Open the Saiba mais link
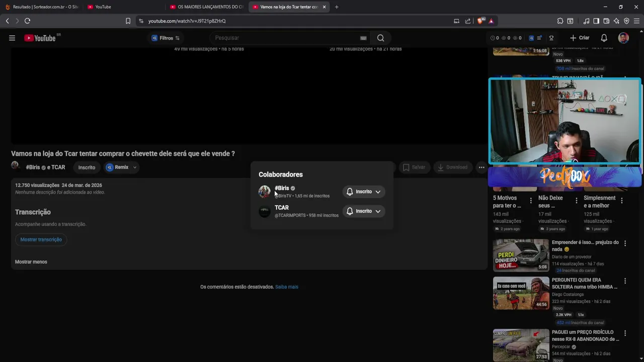Screen dimensions: 644x362 pyautogui.click(x=287, y=287)
